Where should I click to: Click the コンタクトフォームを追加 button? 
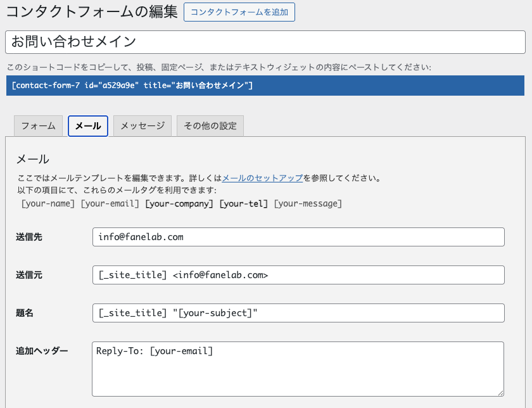click(x=239, y=12)
